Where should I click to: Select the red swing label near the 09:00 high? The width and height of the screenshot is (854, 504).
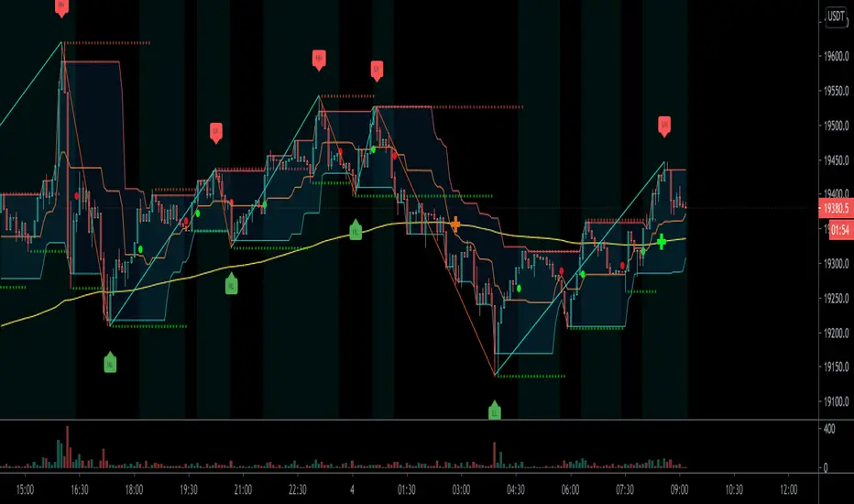point(664,126)
